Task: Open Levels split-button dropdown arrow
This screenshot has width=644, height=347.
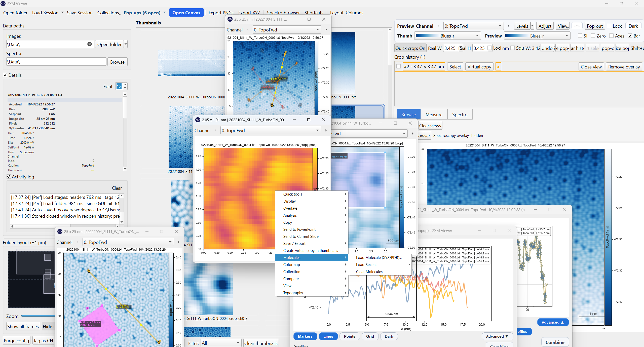Action: pos(532,26)
